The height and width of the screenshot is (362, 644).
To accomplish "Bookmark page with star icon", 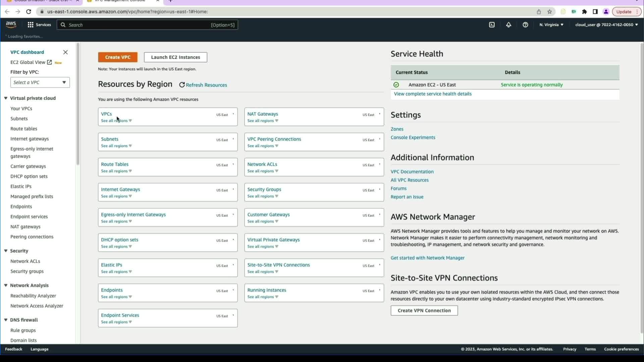I will (x=549, y=12).
